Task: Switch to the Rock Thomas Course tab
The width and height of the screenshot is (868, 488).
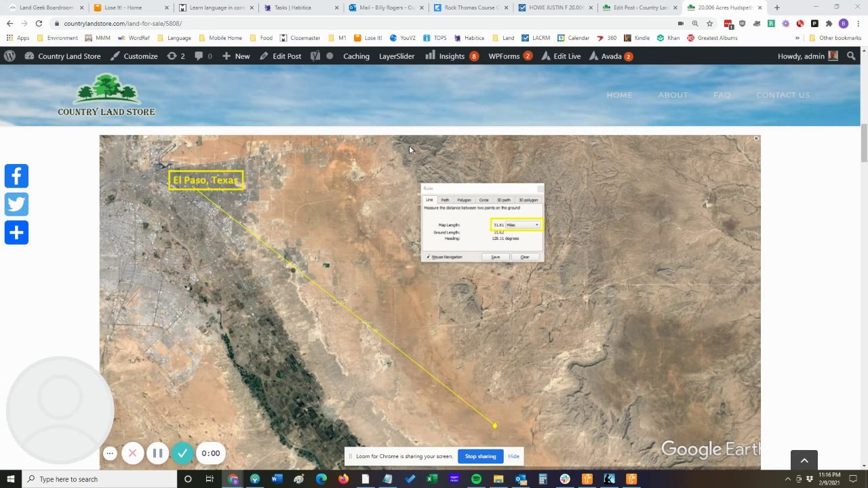Action: [x=470, y=7]
